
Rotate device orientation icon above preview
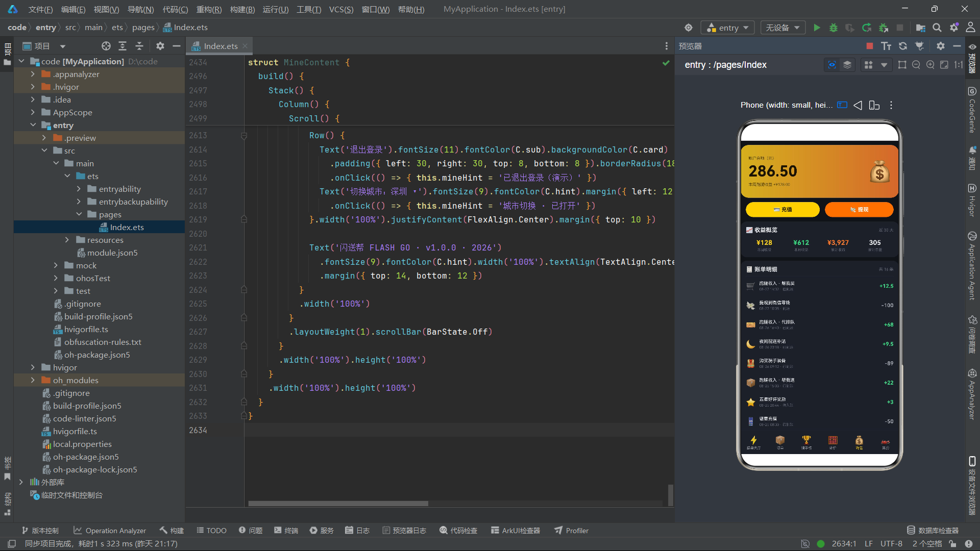click(874, 105)
